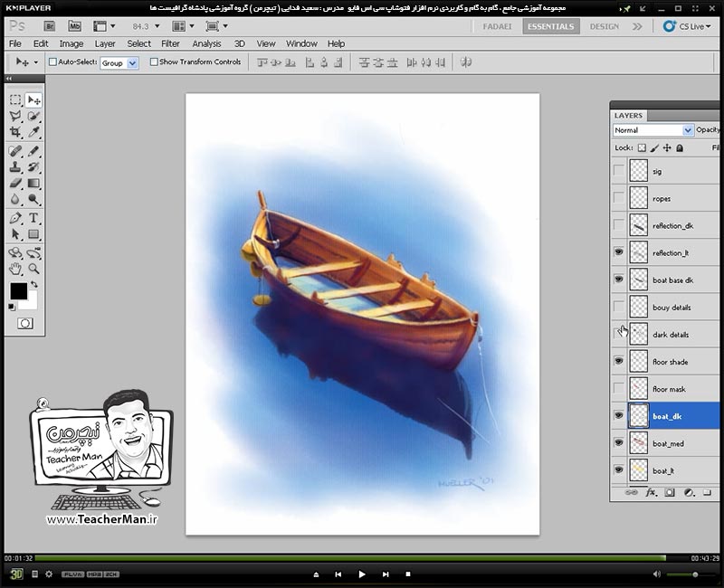Show the ropes layer
This screenshot has width=724, height=588.
pyautogui.click(x=618, y=198)
